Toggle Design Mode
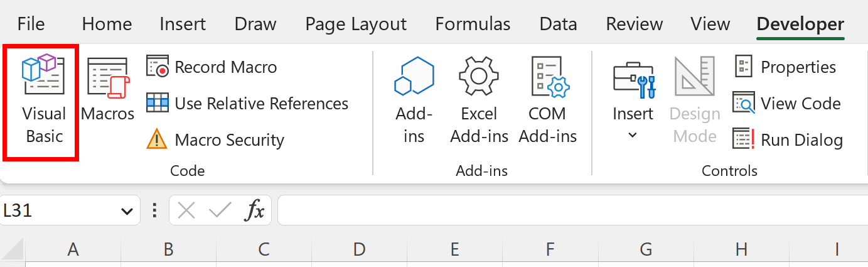The height and width of the screenshot is (267, 868). coord(694,101)
